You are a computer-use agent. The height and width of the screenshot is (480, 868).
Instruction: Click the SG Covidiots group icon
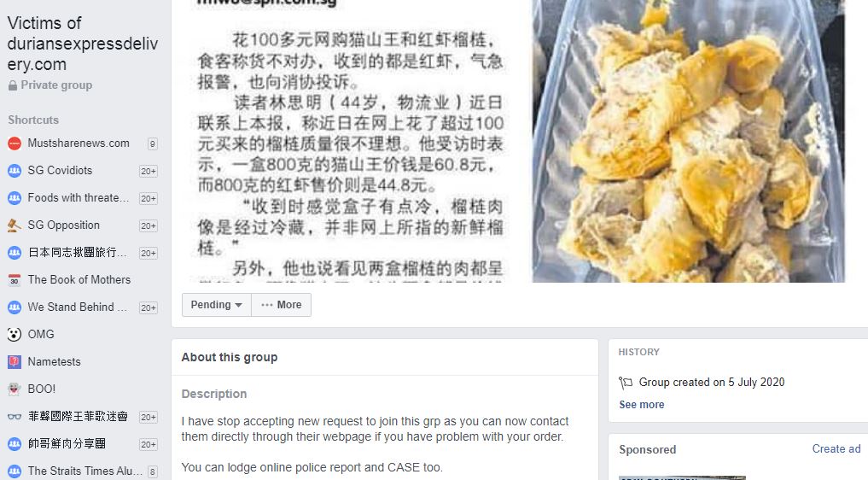(15, 171)
